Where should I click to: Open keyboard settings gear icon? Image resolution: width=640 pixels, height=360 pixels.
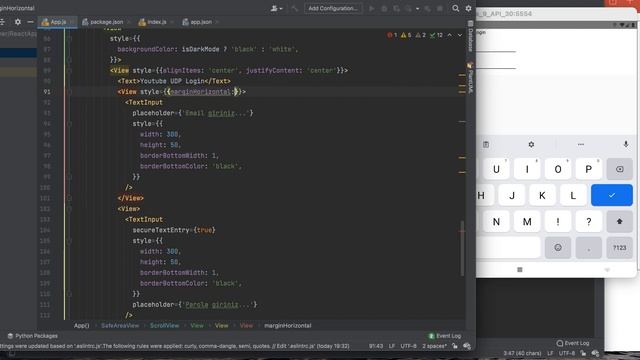click(x=531, y=144)
